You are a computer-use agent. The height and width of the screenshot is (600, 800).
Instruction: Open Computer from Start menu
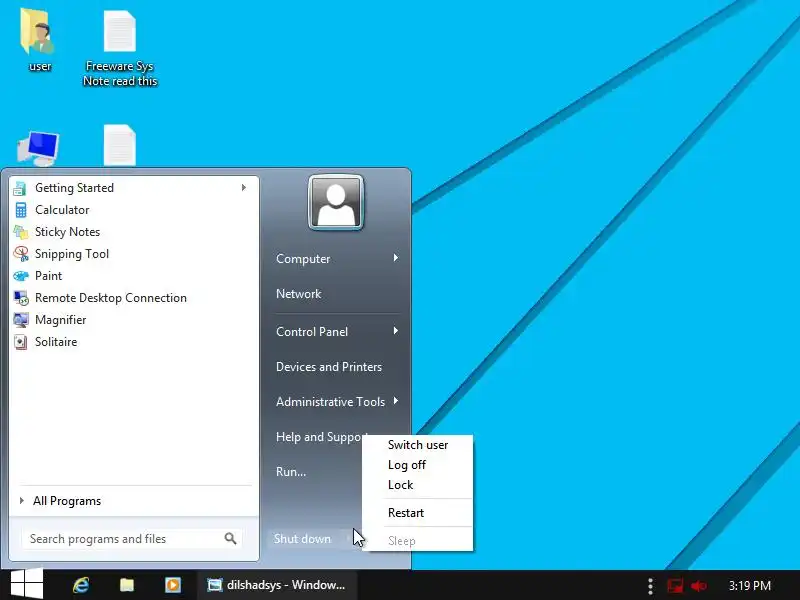tap(303, 259)
